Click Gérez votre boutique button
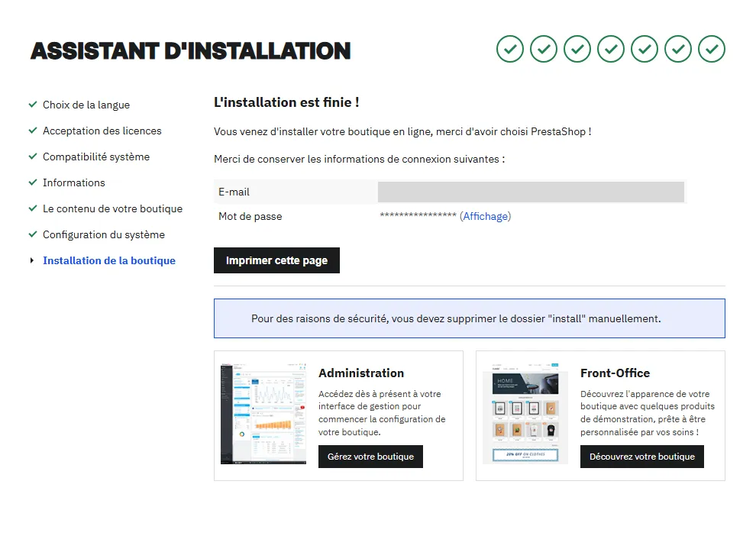The width and height of the screenshot is (756, 536). tap(371, 457)
